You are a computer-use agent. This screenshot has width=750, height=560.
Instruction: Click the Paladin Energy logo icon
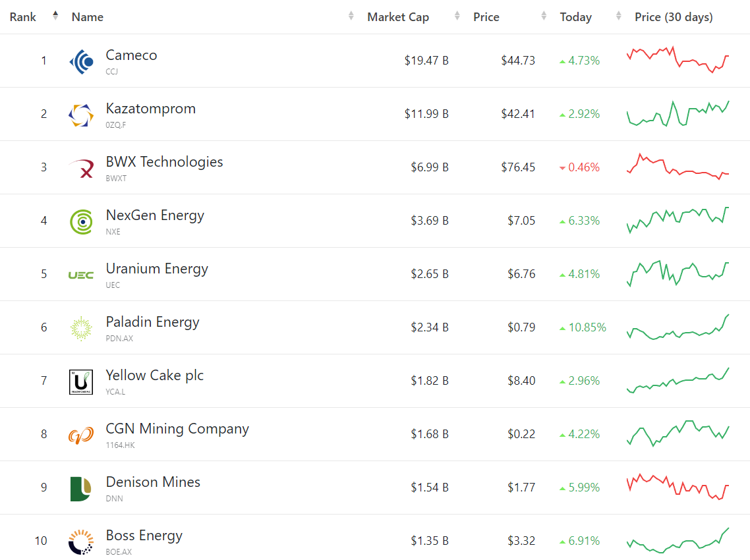(81, 329)
